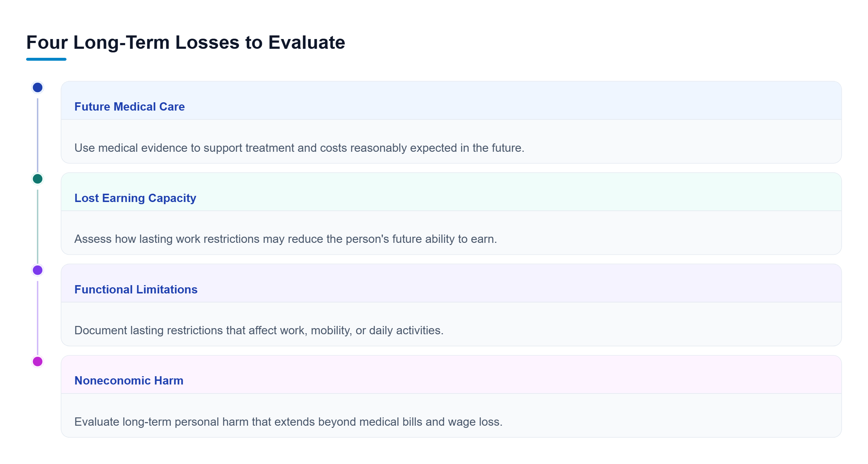Click the mint Lost Earning Capacity header band
The width and height of the screenshot is (868, 464).
451,192
